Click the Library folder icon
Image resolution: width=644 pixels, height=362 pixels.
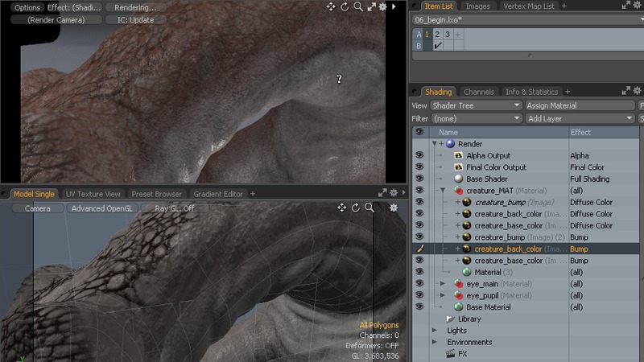pyautogui.click(x=450, y=319)
